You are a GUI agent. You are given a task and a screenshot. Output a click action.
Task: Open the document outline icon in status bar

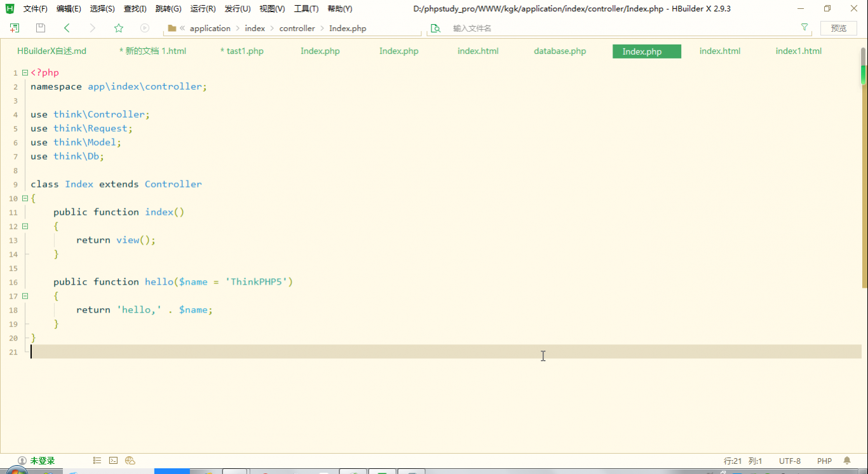97,461
